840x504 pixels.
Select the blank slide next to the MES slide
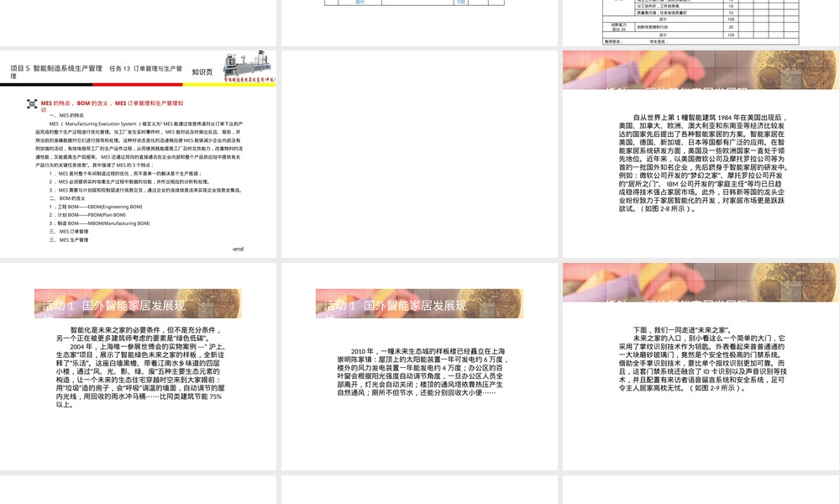point(419,155)
